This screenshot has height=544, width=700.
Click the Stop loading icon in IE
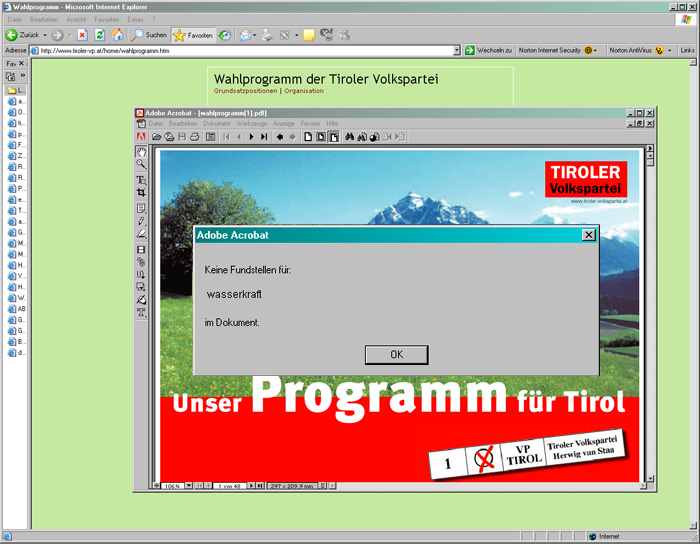[x=82, y=35]
